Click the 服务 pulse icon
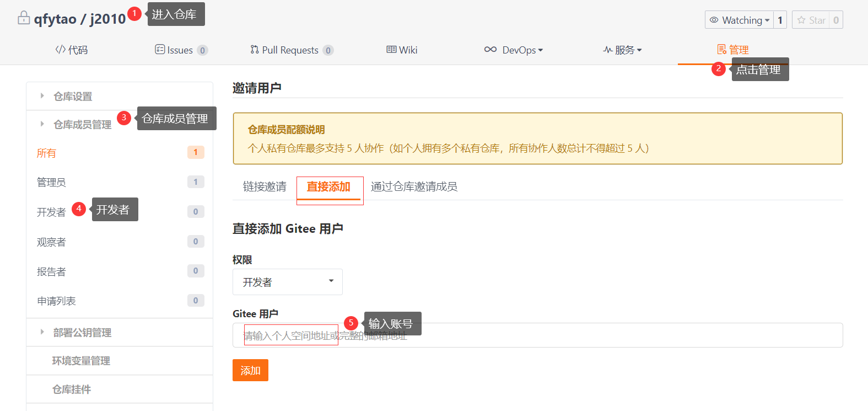Screen dimensions: 868x411 pos(608,50)
